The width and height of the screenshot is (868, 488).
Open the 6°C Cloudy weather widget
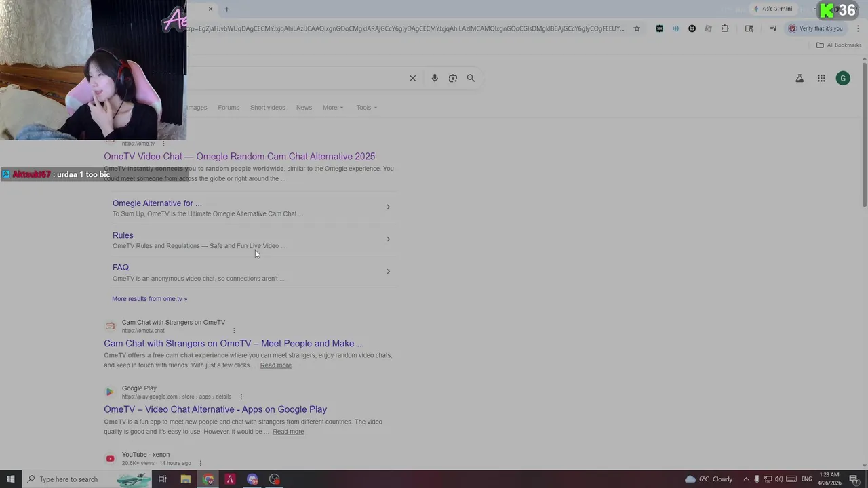(709, 479)
